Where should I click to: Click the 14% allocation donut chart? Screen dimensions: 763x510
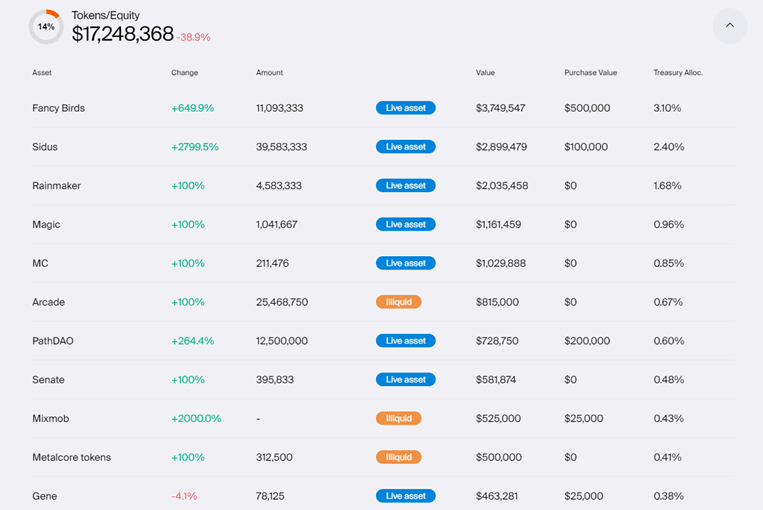[x=46, y=27]
